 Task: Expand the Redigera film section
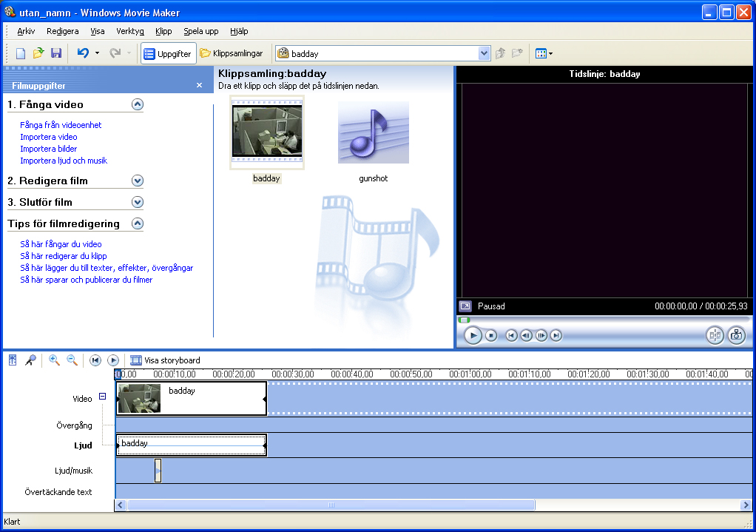coord(138,181)
